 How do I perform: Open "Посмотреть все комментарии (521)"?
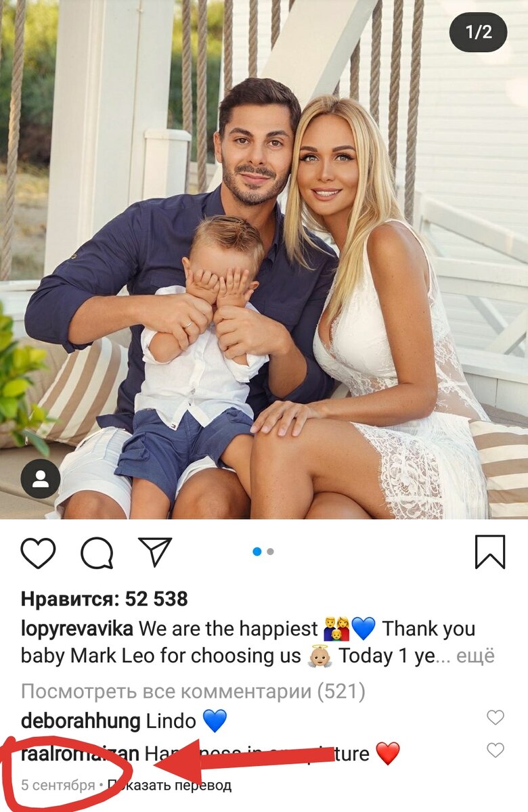point(193,692)
